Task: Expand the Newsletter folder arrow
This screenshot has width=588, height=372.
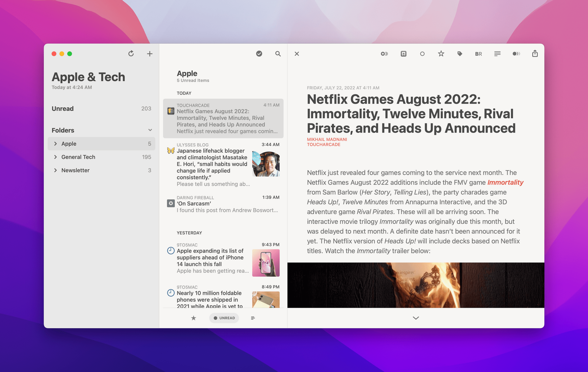Action: 55,170
